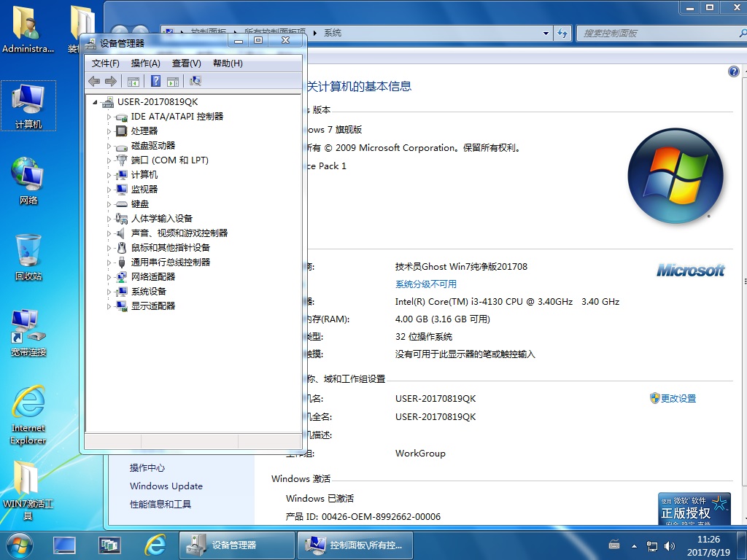
Task: Expand the 显示适配器 display adapters node
Action: pyautogui.click(x=110, y=306)
